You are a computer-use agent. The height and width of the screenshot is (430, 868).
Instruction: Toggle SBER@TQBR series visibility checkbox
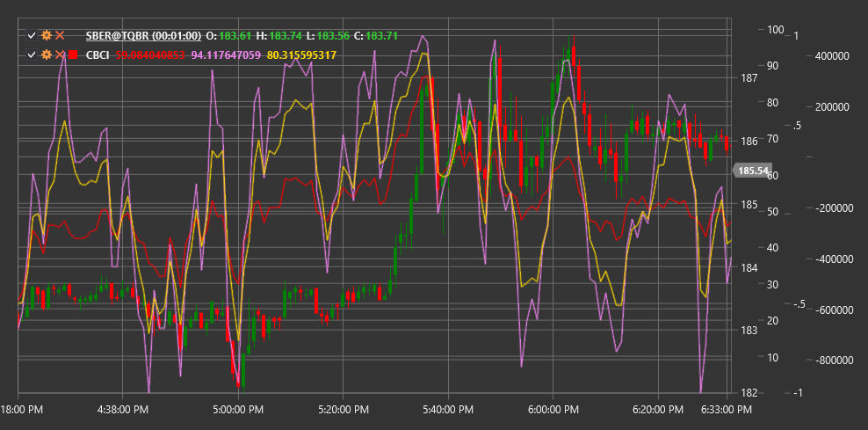pyautogui.click(x=33, y=36)
